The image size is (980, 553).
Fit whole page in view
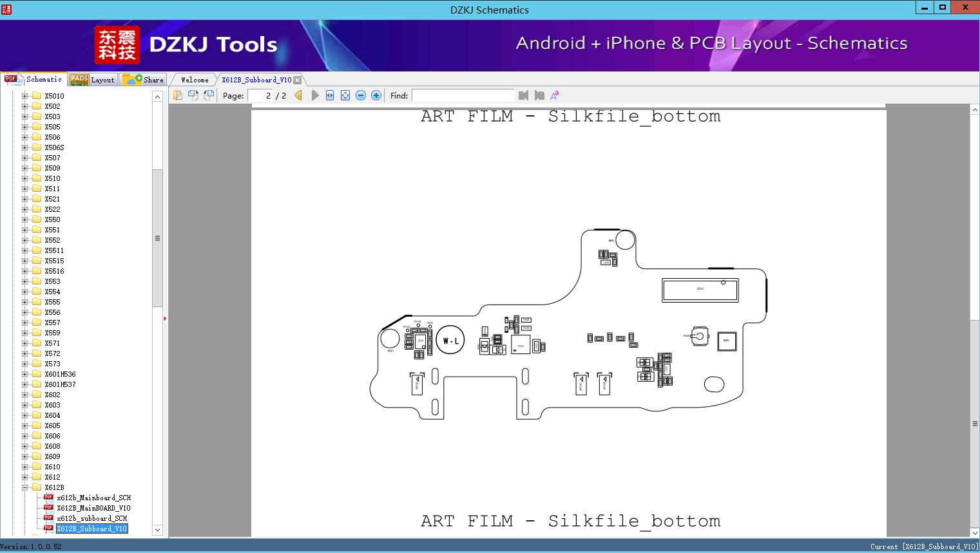[345, 95]
